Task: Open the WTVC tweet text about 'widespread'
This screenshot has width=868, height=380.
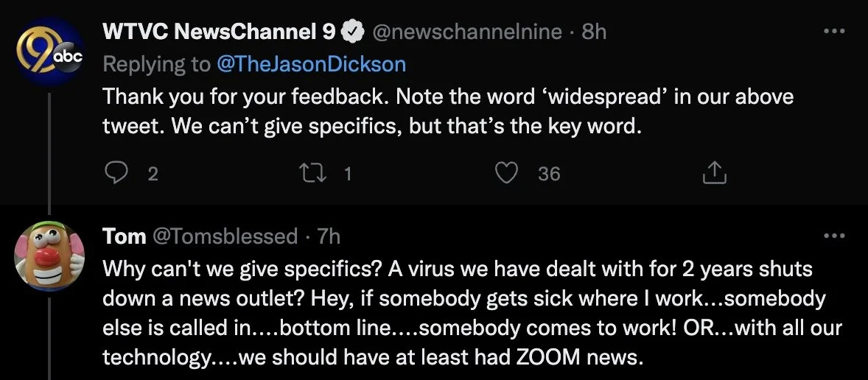Action: pos(447,112)
